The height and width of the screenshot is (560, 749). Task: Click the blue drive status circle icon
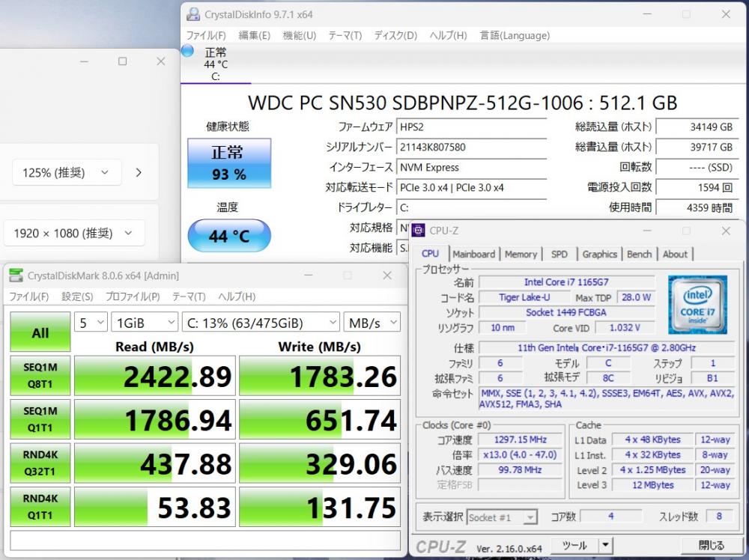tap(187, 51)
